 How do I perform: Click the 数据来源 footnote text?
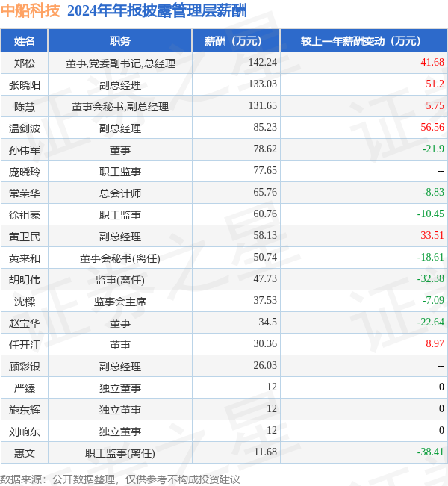click(x=119, y=479)
